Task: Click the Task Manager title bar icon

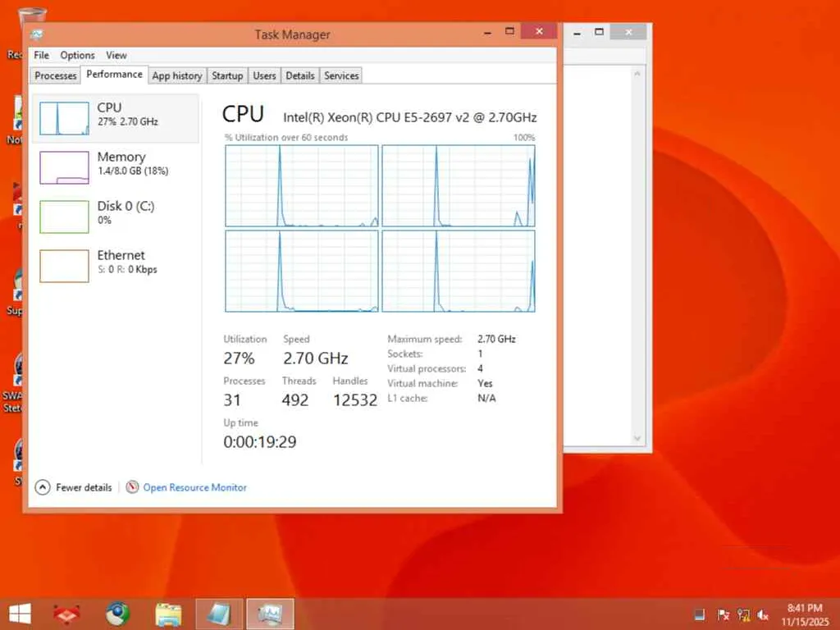Action: tap(36, 34)
